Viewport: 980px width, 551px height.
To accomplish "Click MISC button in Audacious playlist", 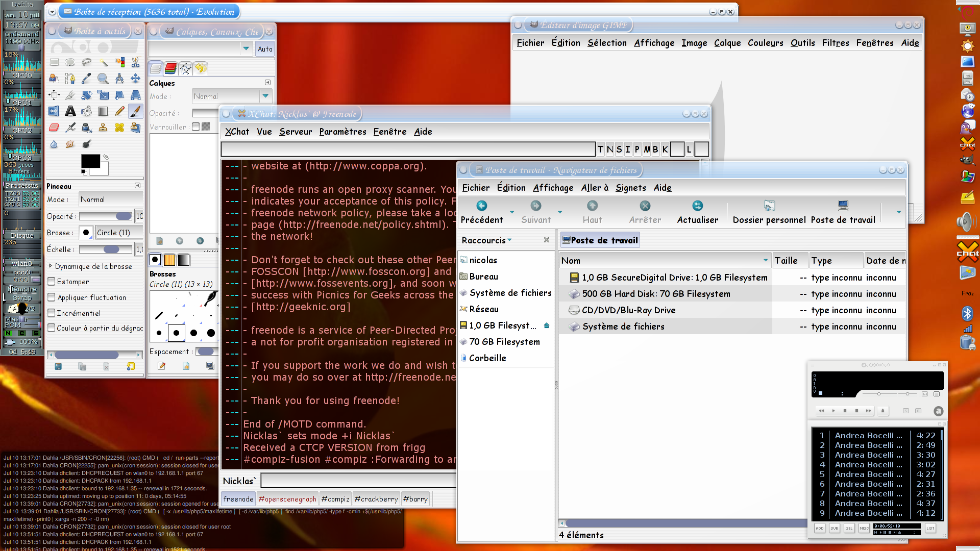I will click(864, 528).
